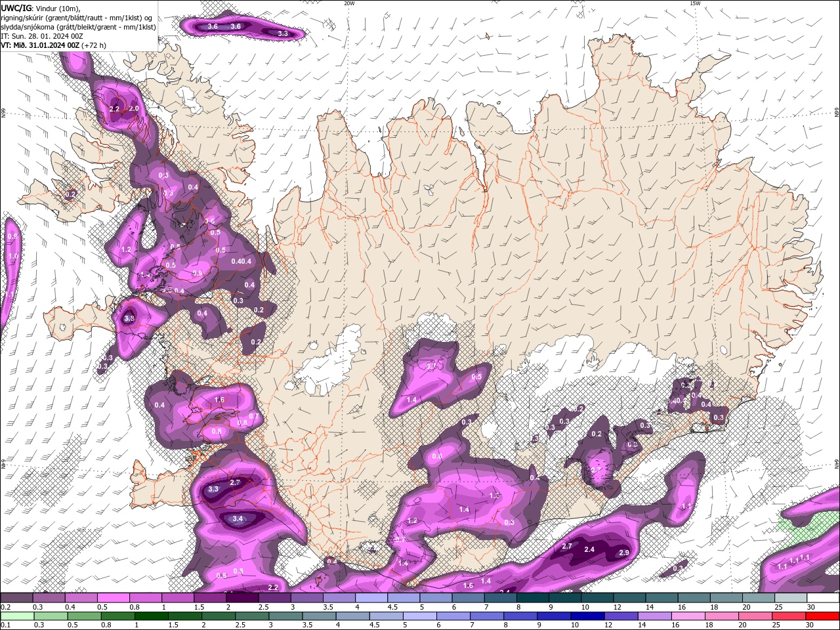This screenshot has width=840, height=630.
Task: Click the light periwinkle 4 swatch, purple-to-gray scale
Action: [371, 598]
